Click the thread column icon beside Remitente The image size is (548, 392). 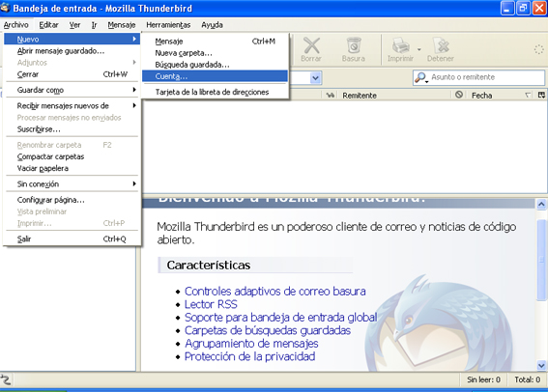pos(330,95)
